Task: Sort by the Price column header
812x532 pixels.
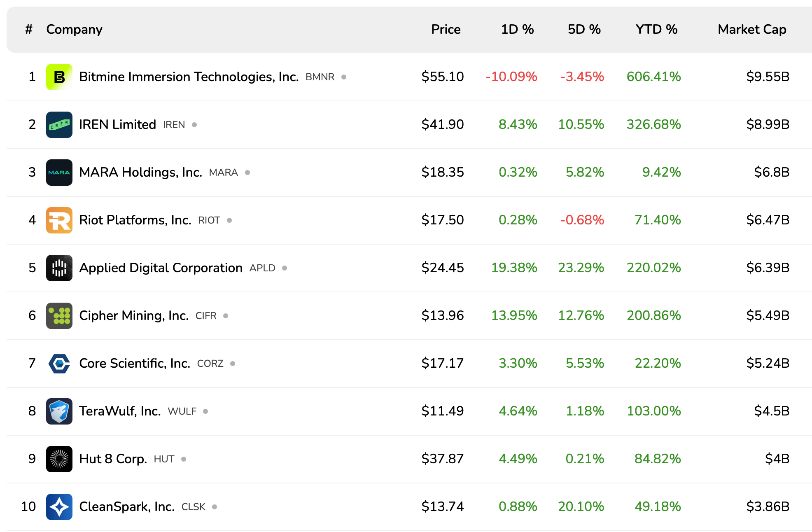Action: point(446,30)
